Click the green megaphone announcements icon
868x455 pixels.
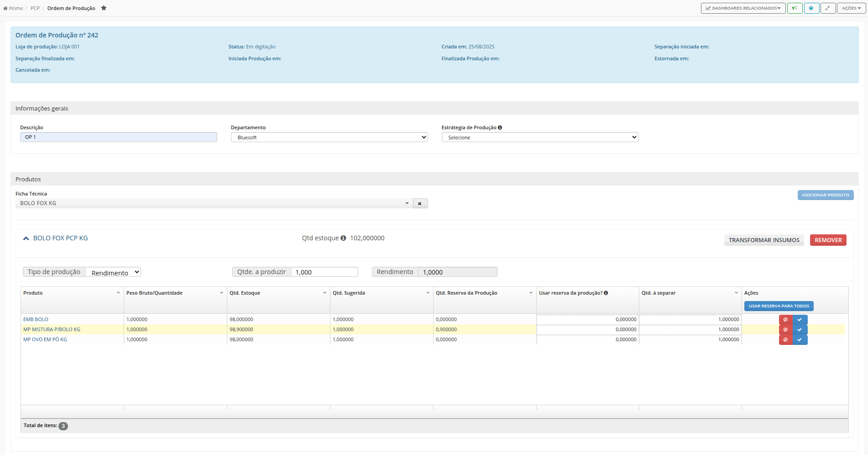(795, 8)
